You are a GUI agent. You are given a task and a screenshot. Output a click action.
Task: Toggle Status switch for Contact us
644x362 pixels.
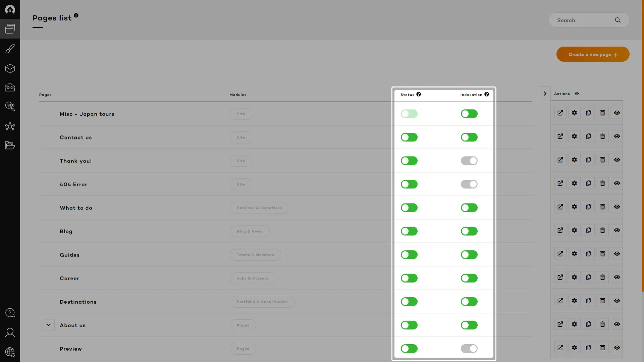[409, 137]
